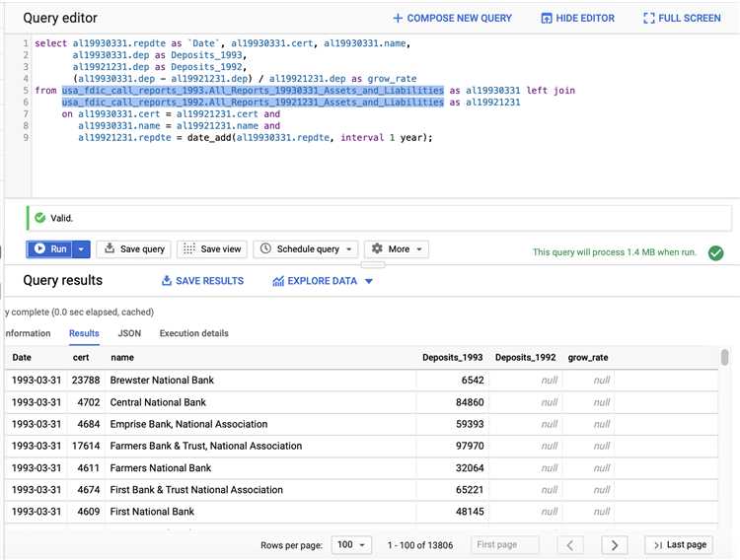Click the Date column header
Image resolution: width=740 pixels, height=560 pixels.
coord(22,357)
